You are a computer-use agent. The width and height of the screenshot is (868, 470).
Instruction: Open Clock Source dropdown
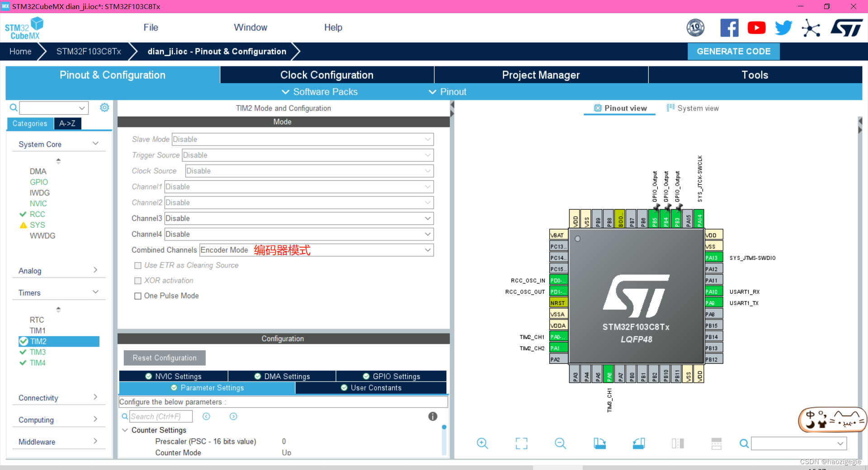pos(309,171)
